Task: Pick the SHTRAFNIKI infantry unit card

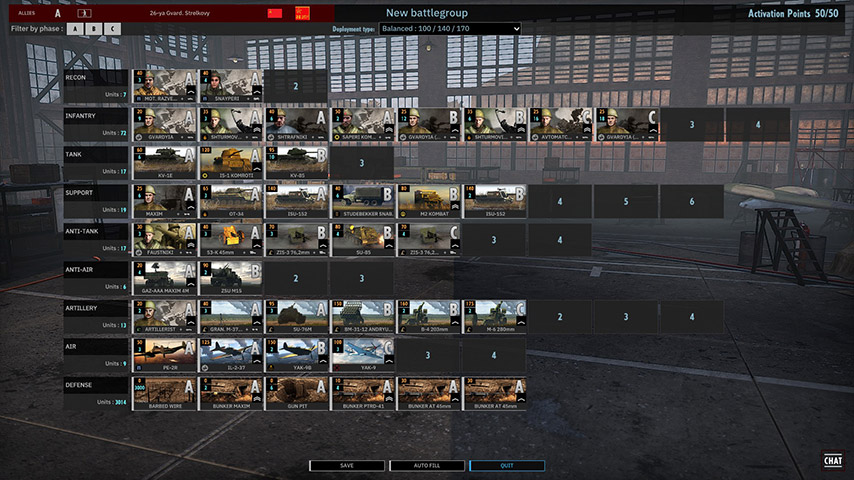Action: tap(296, 125)
